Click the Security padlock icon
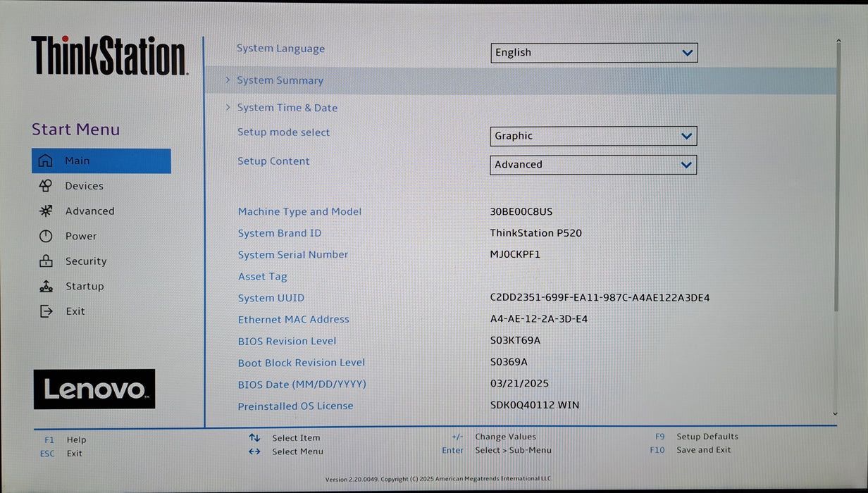The image size is (868, 493). pos(45,261)
